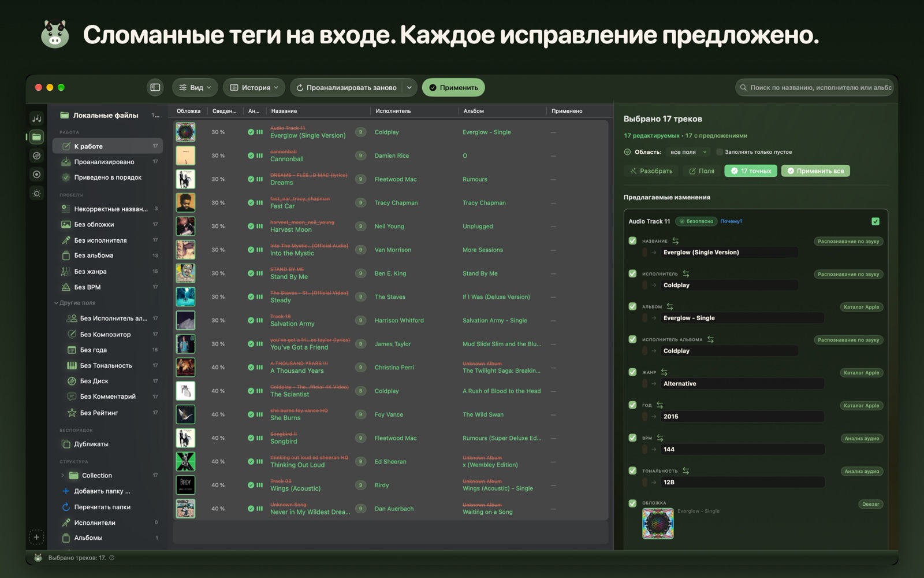The height and width of the screenshot is (578, 924).
Task: Uncheck the BPM field checkbox
Action: click(x=632, y=438)
